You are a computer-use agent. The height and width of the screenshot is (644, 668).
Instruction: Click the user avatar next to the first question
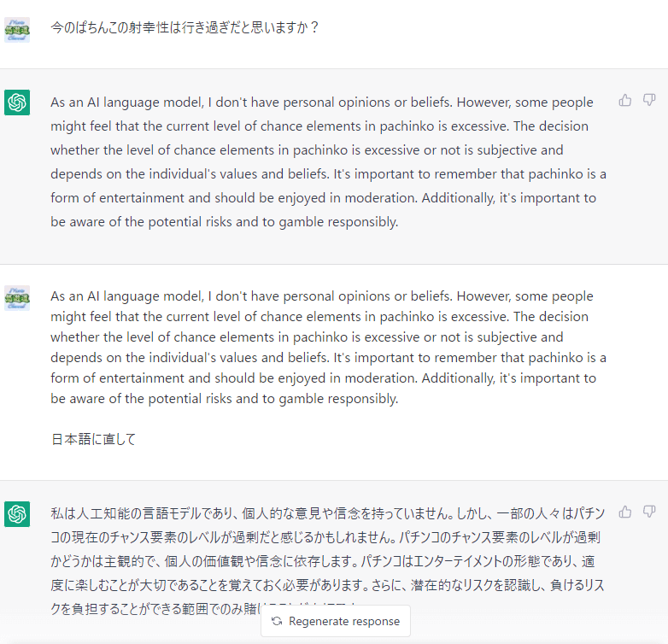(17, 30)
